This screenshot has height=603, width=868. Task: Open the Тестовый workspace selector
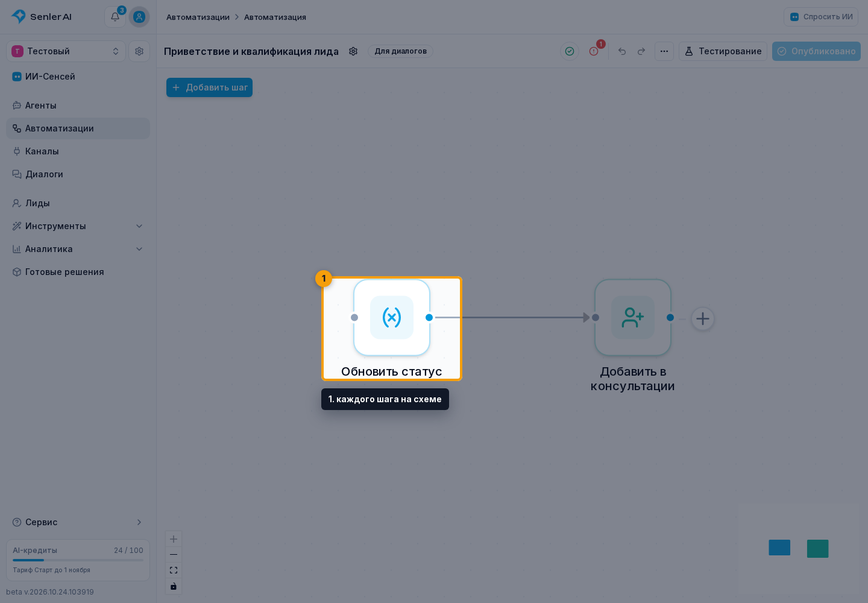pyautogui.click(x=66, y=51)
